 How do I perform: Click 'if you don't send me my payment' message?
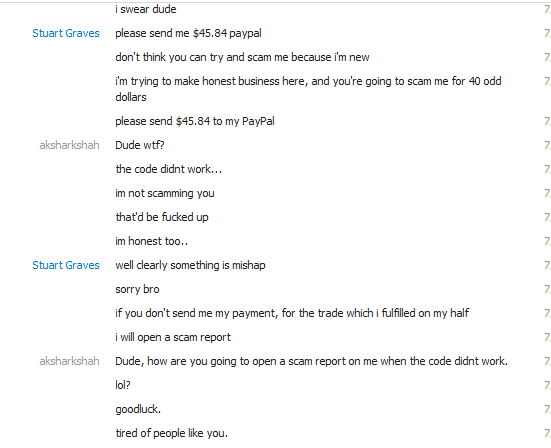292,313
